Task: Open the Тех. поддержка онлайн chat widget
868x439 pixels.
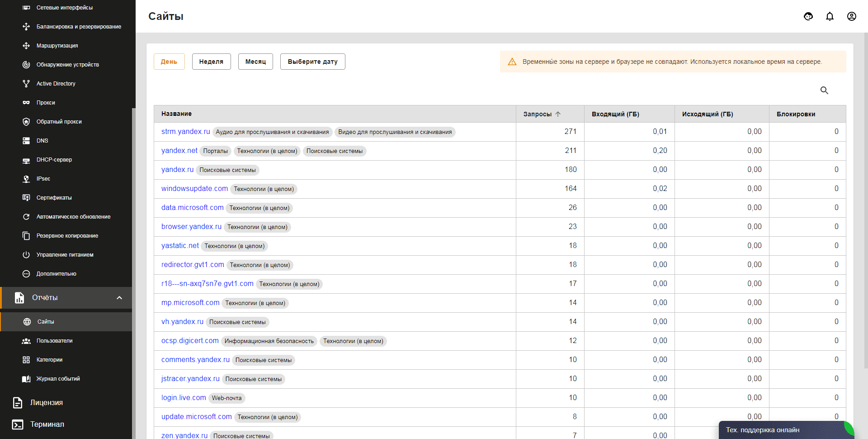Action: 763,430
